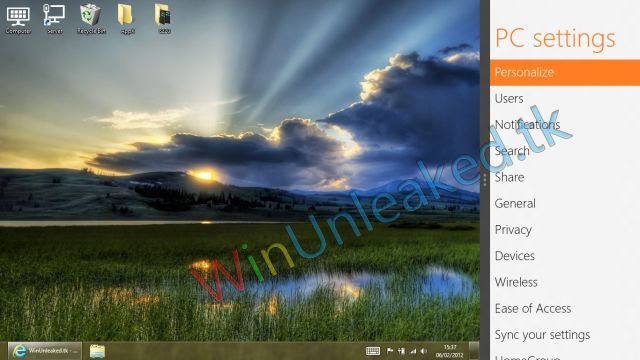Open File Explorer from the taskbar
Image resolution: width=640 pixels, height=360 pixels.
click(97, 351)
